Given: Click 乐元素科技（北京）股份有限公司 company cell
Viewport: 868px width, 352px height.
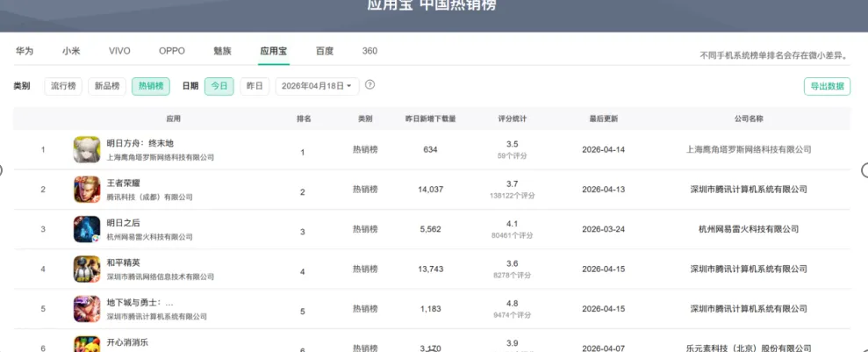Looking at the screenshot, I should pos(749,348).
